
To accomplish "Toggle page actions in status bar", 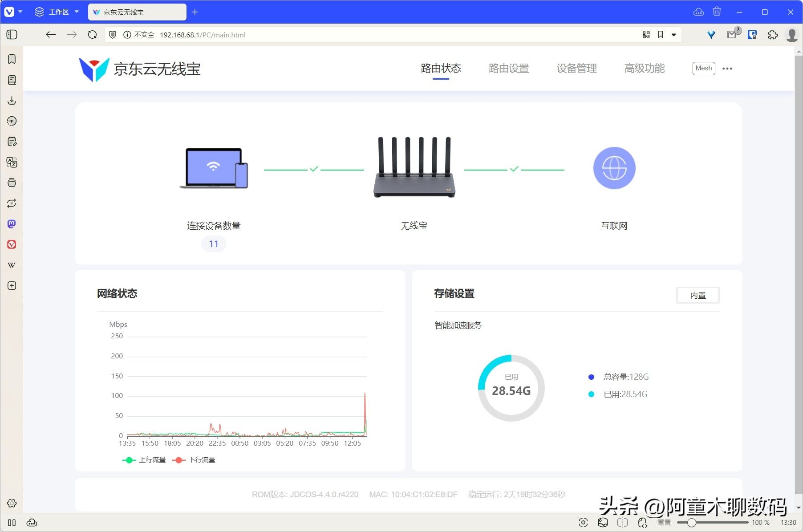I will click(x=642, y=522).
